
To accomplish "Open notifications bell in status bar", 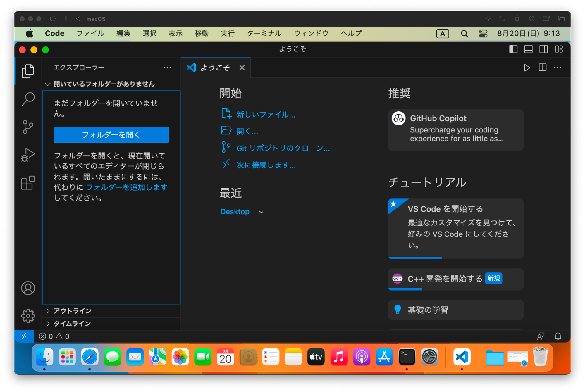I will (558, 336).
